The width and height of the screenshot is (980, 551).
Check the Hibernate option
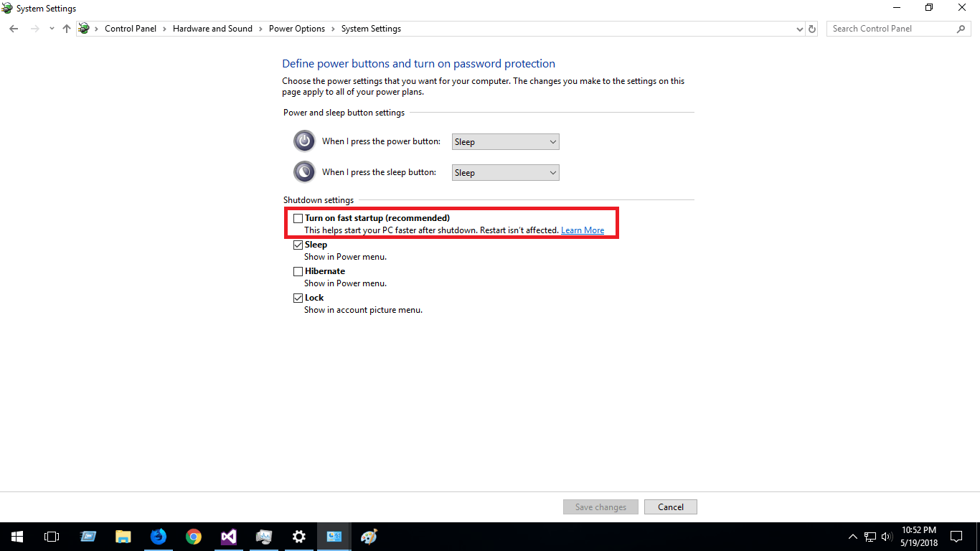coord(298,271)
